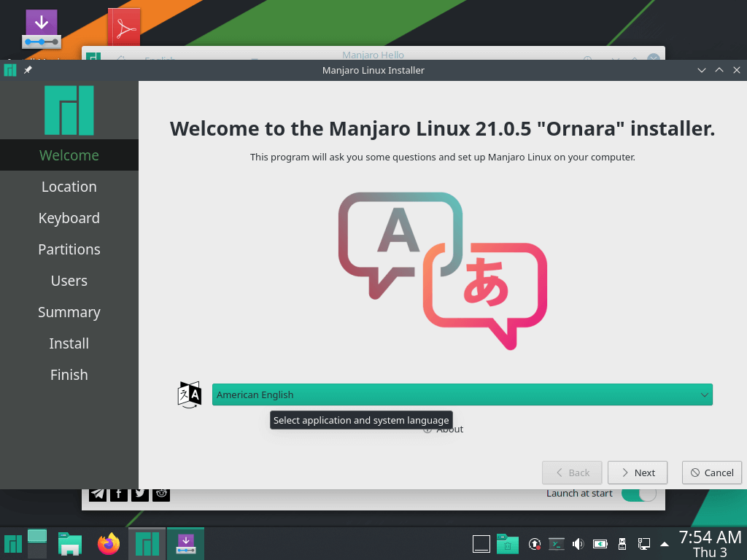Screen dimensions: 747x560
Task: Click the battery indicator in system tray
Action: click(600, 543)
